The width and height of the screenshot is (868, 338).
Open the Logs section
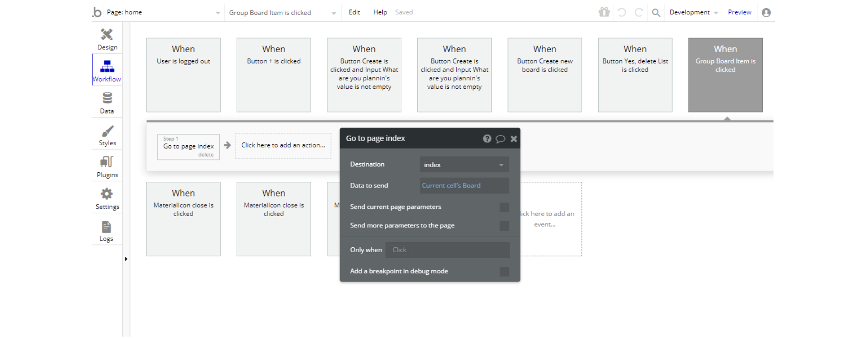pos(106,231)
